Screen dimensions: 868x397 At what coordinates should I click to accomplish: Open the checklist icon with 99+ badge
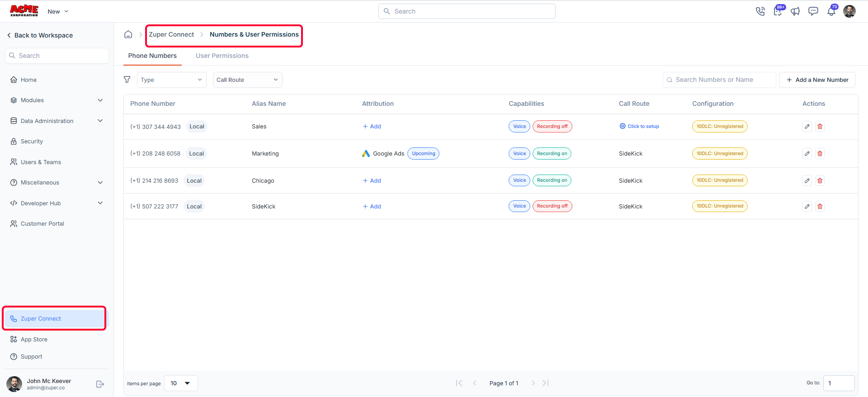tap(778, 11)
